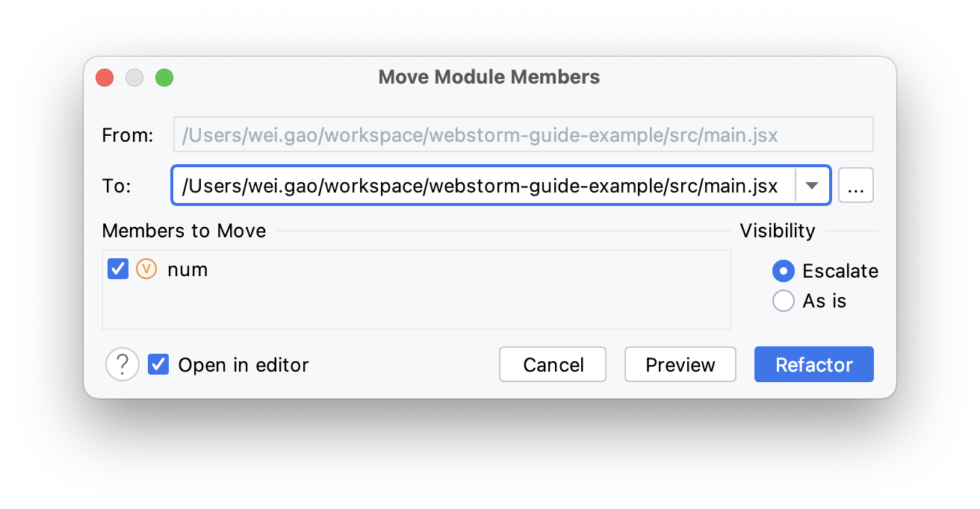Toggle the num member checkbox
The height and width of the screenshot is (509, 980).
click(117, 269)
